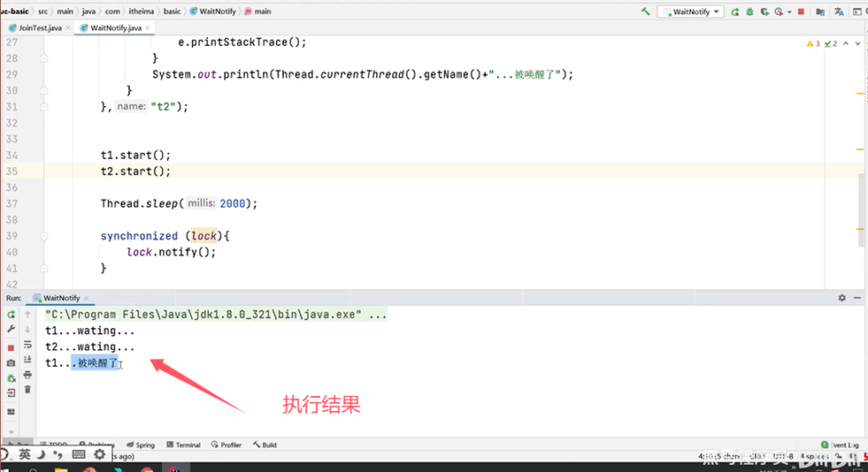Click on the t2.start(); code line
This screenshot has width=868, height=472.
pos(135,171)
